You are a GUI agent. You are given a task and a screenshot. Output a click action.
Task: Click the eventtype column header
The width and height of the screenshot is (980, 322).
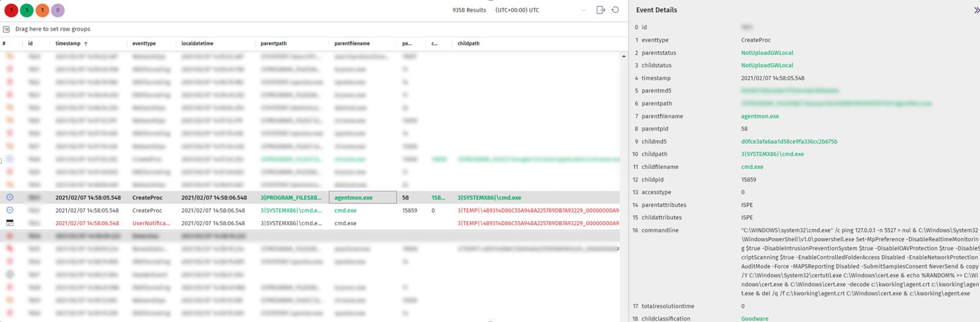(x=144, y=43)
